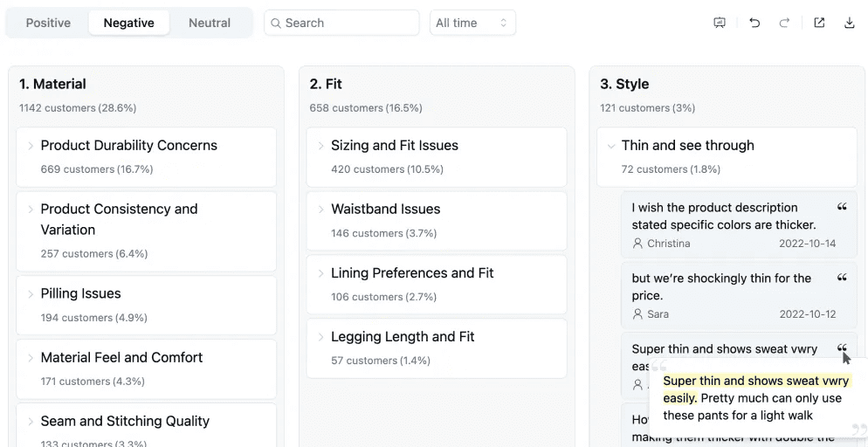Click quote icon on Sara's review

pyautogui.click(x=842, y=279)
